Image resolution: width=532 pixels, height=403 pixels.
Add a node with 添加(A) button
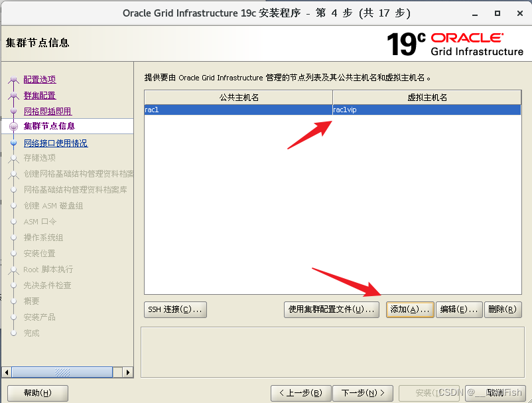coord(410,309)
